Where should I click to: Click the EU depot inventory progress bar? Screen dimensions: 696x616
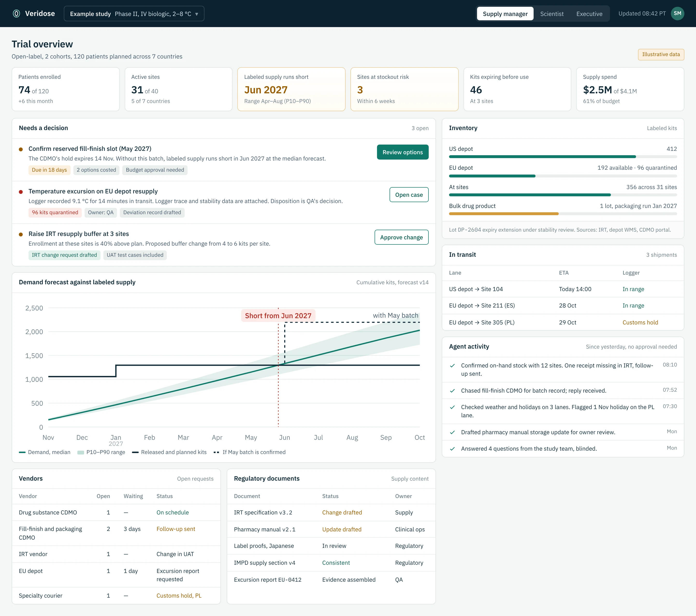(563, 176)
